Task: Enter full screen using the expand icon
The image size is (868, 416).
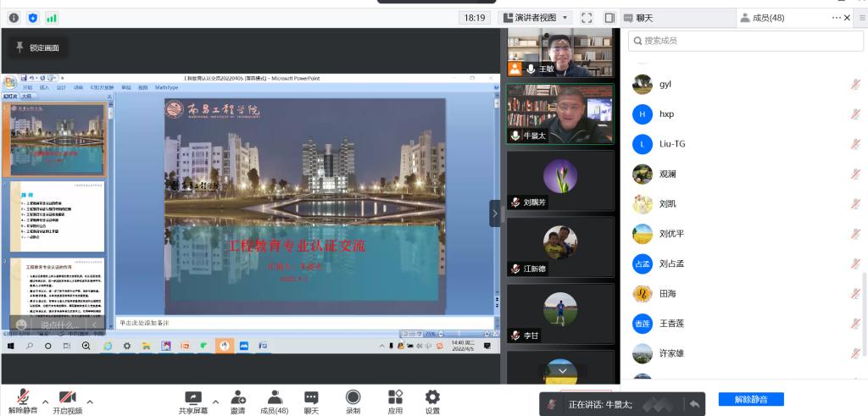Action: coord(587,18)
